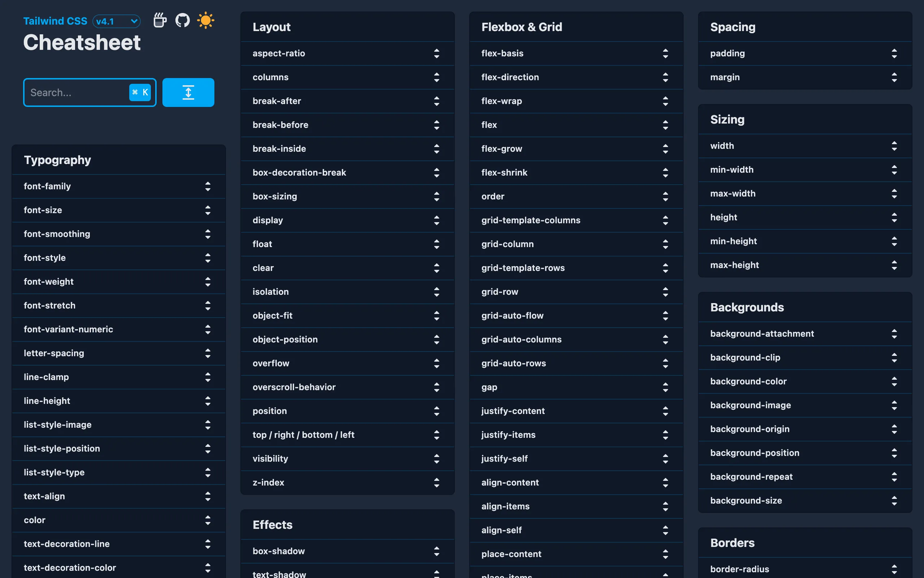Expand the padding chevron icon
Screen dimensions: 924x578
(x=894, y=53)
